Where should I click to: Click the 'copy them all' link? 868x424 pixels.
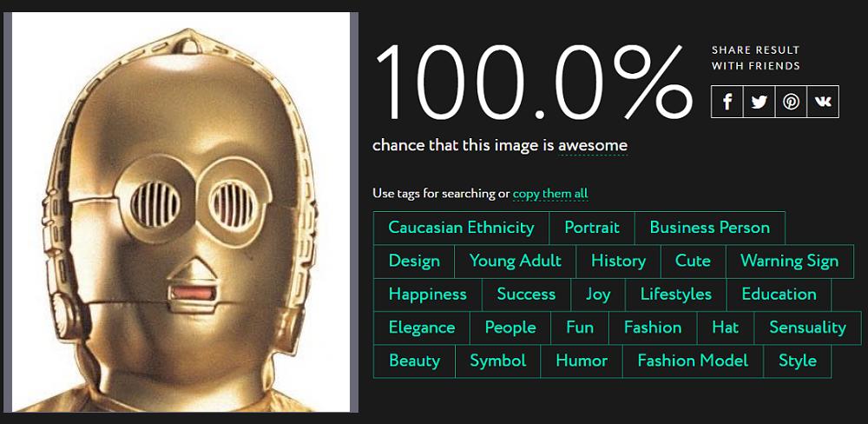point(550,193)
